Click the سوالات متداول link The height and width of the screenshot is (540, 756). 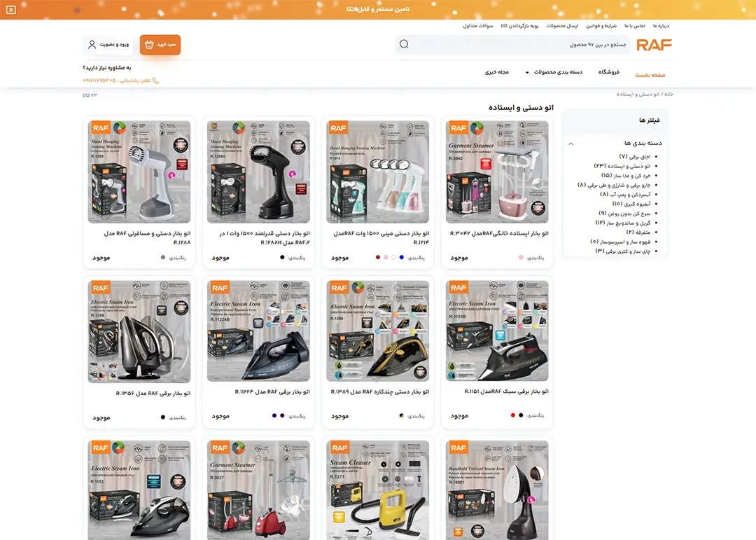[x=478, y=26]
